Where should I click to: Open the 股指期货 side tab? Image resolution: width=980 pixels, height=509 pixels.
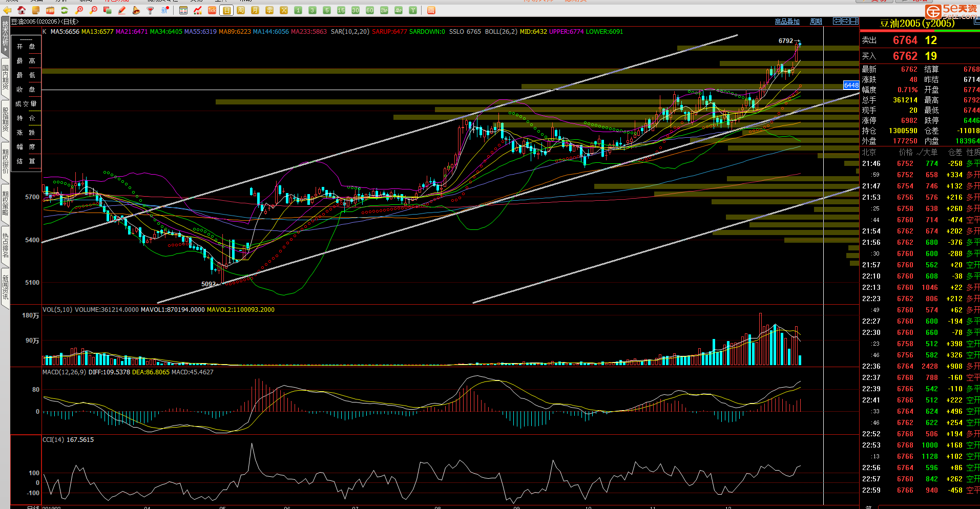[x=5, y=120]
